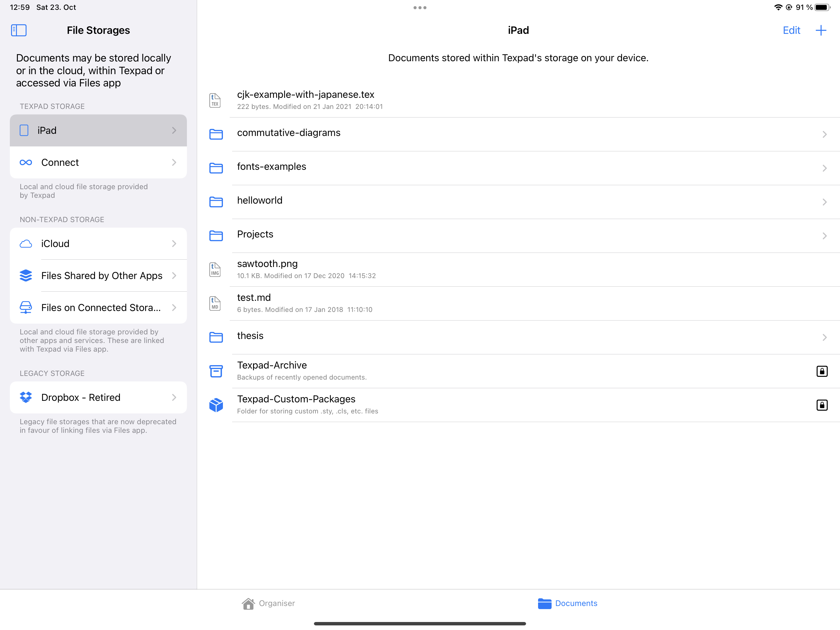
Task: Expand Files on Connected Storage chevron
Action: pos(174,307)
